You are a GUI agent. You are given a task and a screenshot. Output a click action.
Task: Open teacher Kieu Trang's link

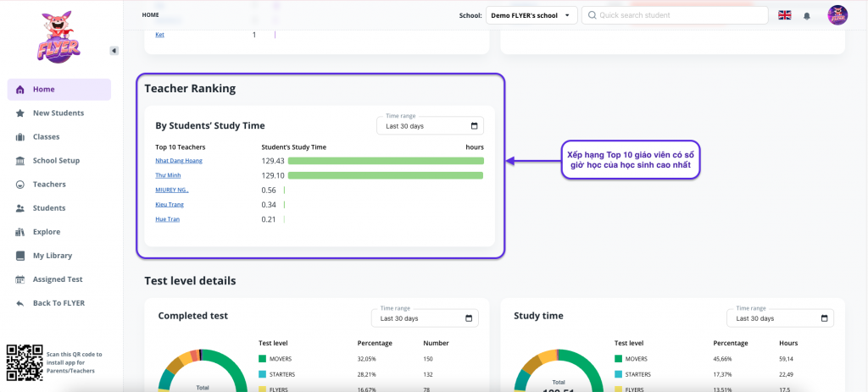[x=170, y=204]
